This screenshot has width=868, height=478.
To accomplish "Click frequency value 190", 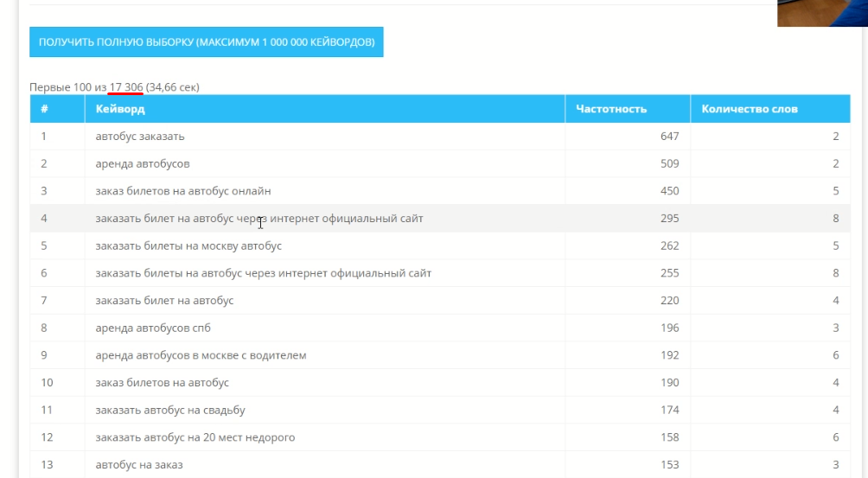I will (669, 383).
